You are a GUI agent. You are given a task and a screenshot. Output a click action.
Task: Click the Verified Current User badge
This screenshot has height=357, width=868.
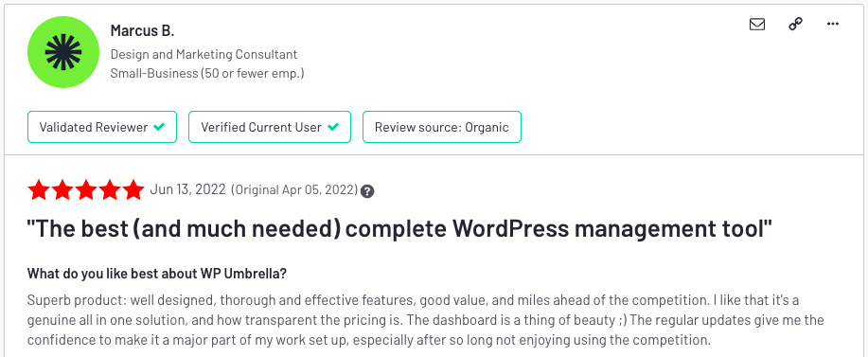(x=270, y=127)
